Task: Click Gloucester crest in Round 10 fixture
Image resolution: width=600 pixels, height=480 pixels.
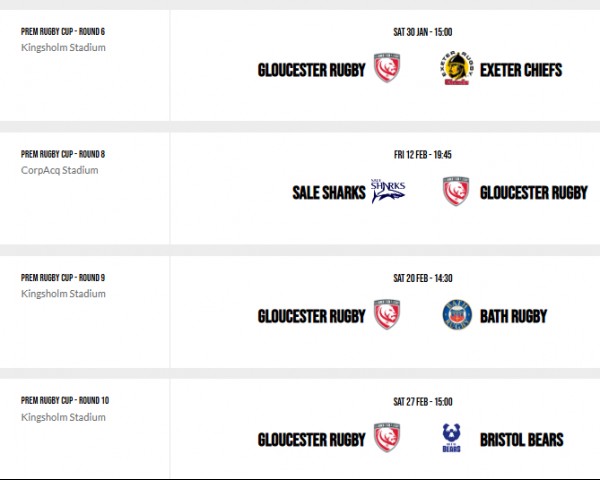Action: 387,438
